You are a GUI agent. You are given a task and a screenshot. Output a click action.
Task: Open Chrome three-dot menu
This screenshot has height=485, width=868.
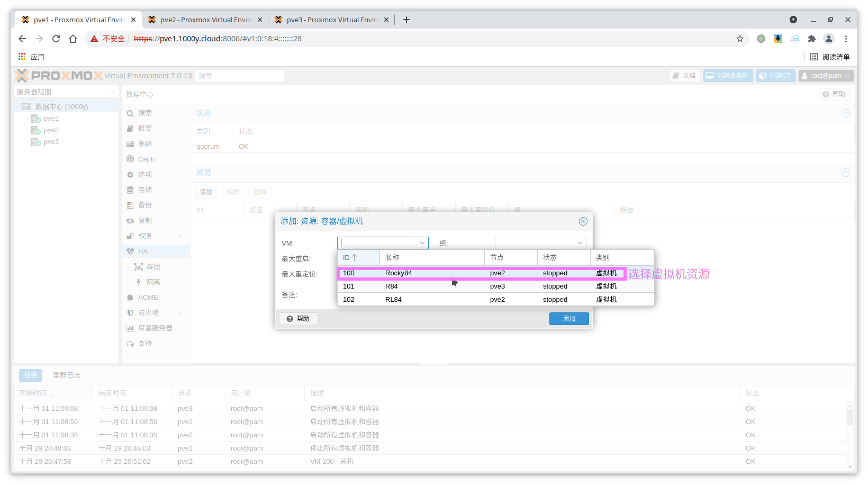(x=846, y=39)
